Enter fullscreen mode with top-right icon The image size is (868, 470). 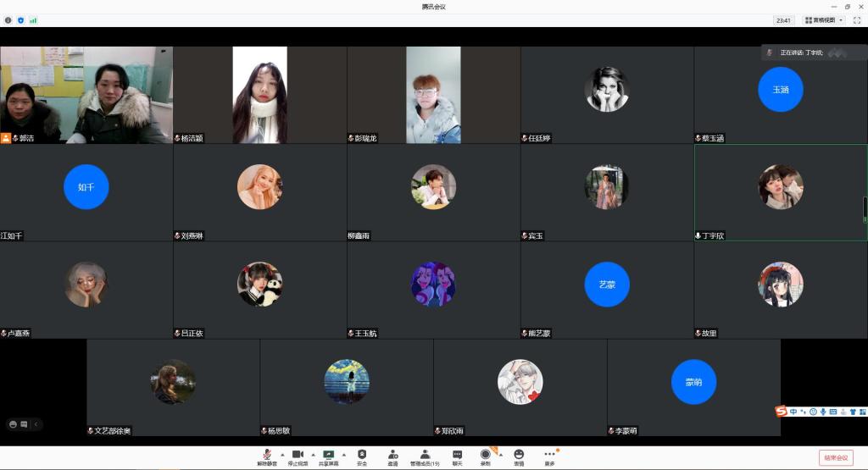[856, 20]
